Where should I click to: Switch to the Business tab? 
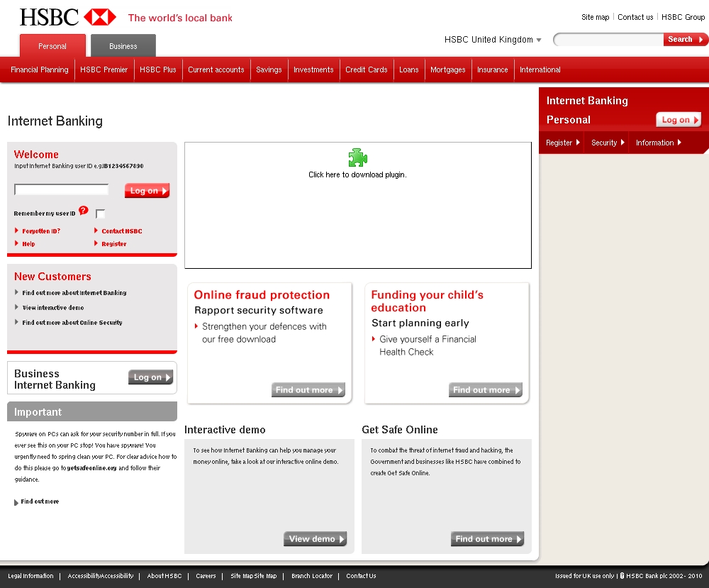click(x=123, y=45)
